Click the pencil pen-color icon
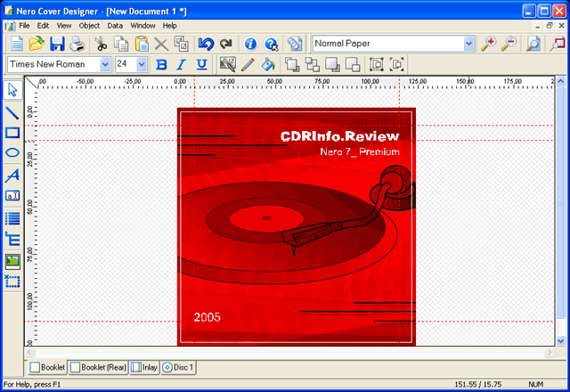This screenshot has width=570, height=392. pos(248,65)
